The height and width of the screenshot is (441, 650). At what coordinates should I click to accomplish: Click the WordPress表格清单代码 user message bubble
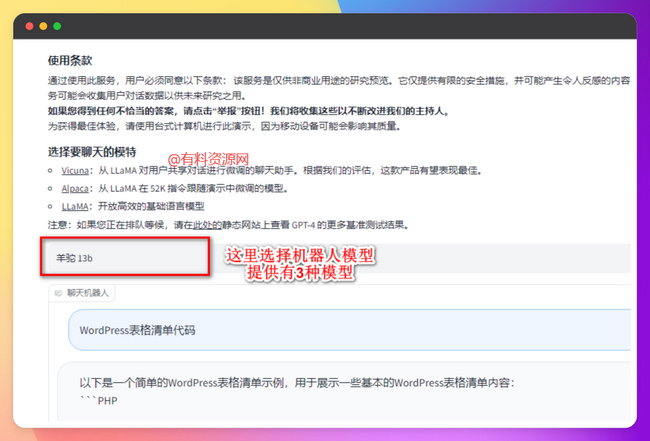pos(349,330)
